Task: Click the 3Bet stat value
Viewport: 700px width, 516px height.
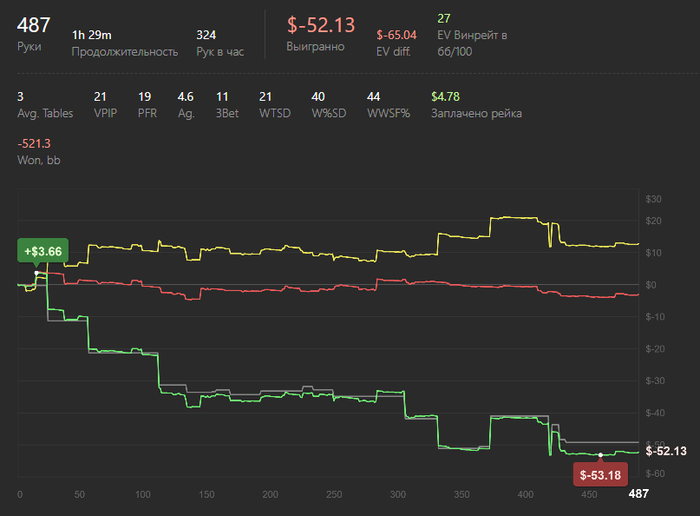Action: pos(222,97)
